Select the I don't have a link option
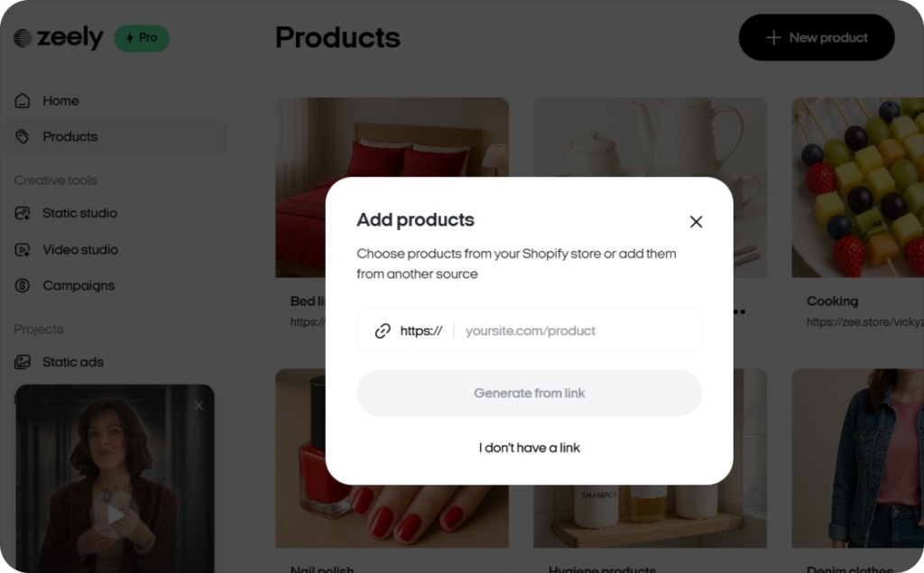Viewport: 924px width, 573px height. (529, 448)
